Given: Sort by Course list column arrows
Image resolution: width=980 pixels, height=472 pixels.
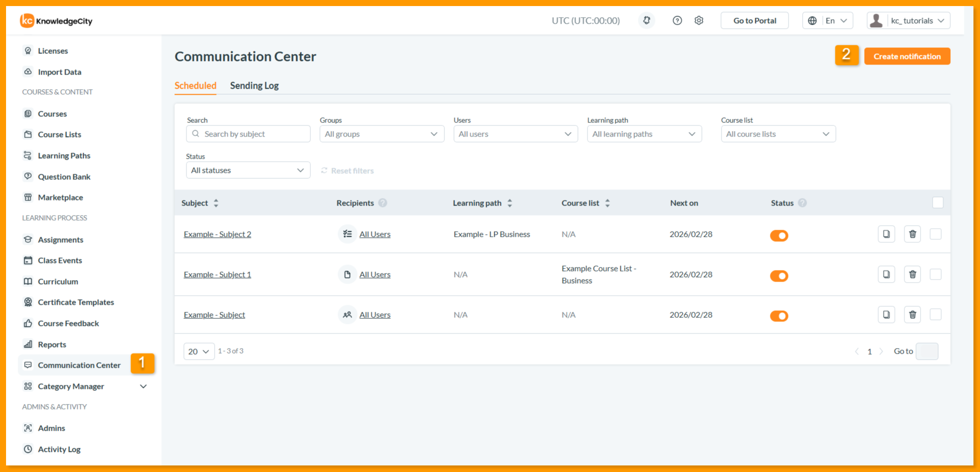Looking at the screenshot, I should (x=608, y=203).
